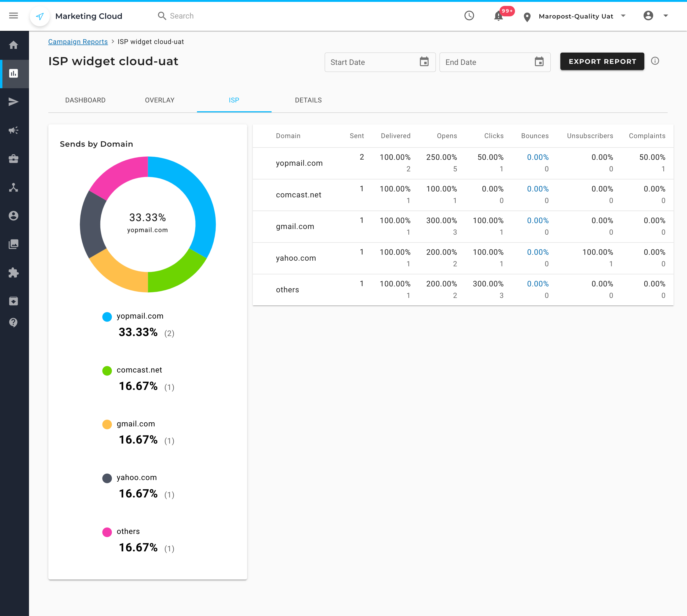Image resolution: width=687 pixels, height=616 pixels.
Task: Click the Clicks column header
Action: pos(494,136)
